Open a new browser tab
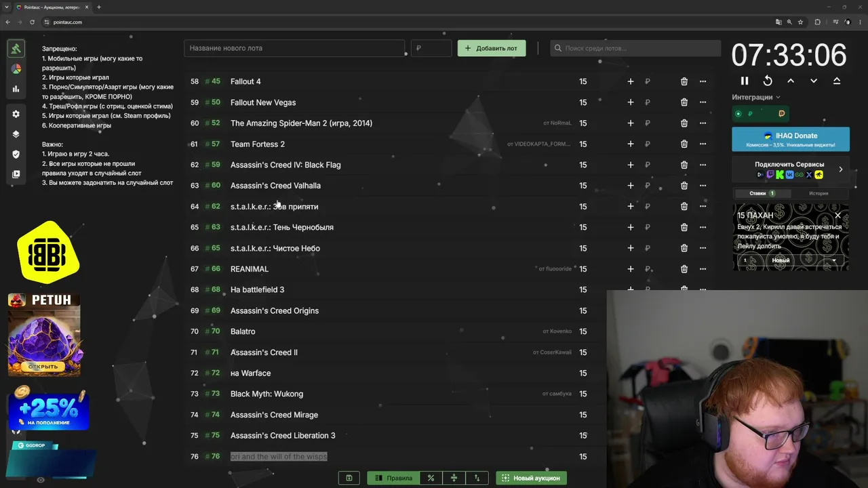 (x=99, y=7)
